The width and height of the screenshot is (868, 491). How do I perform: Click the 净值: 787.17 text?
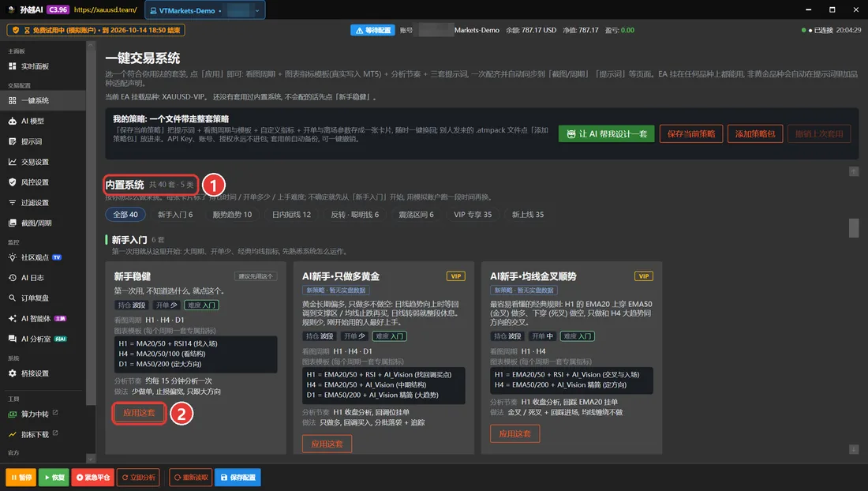point(581,31)
